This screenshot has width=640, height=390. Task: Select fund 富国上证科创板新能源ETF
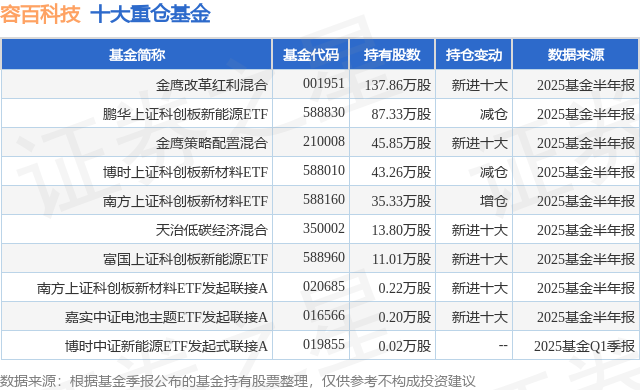point(185,259)
